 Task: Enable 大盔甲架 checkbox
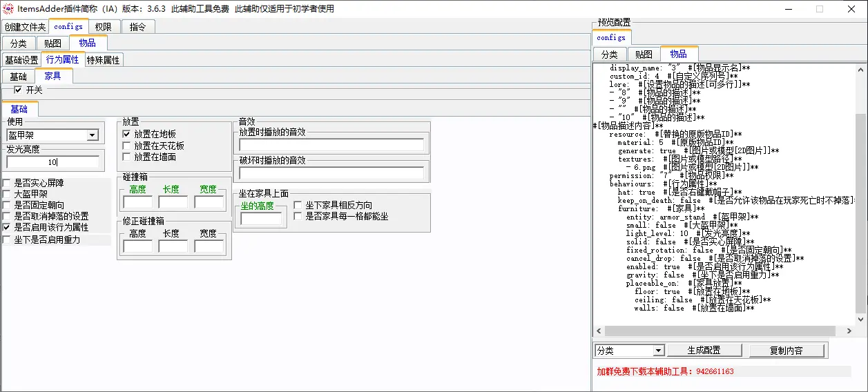(x=6, y=194)
